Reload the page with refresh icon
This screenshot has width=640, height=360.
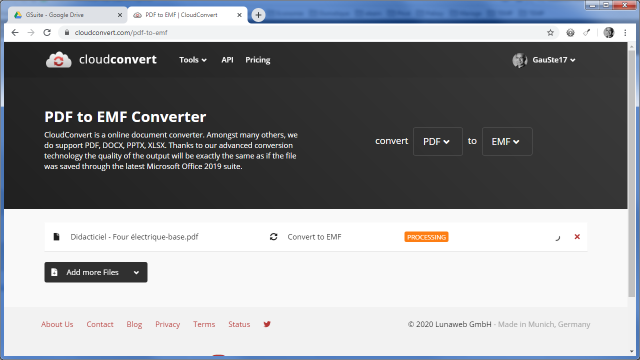(47, 33)
